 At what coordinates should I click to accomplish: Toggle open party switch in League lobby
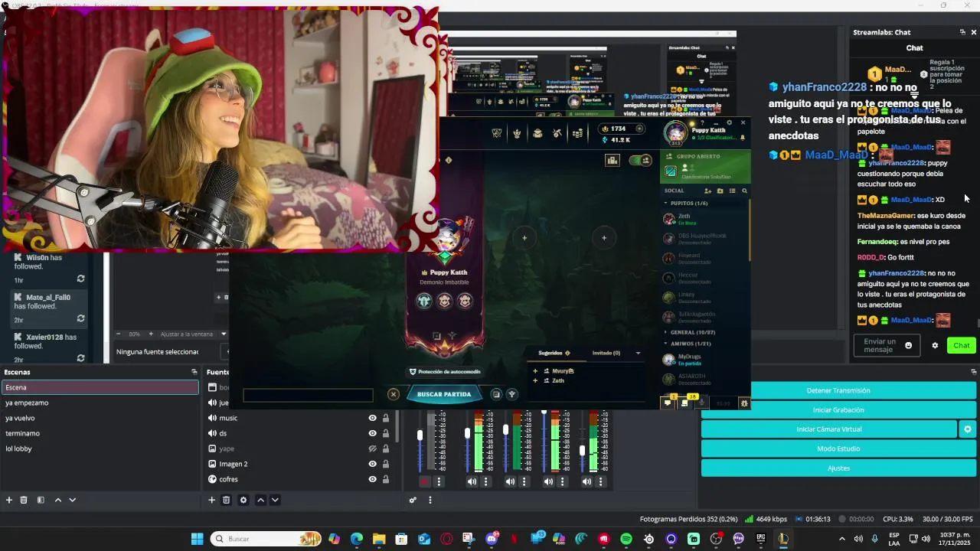click(639, 160)
